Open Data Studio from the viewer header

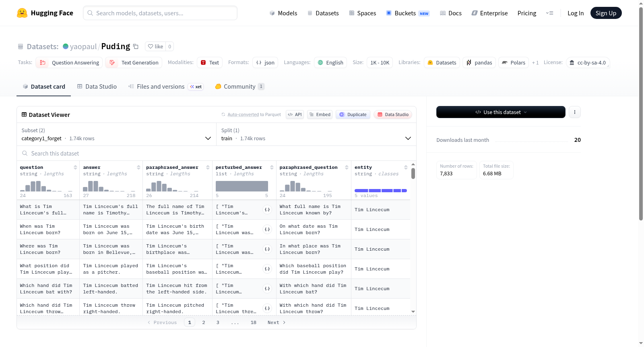coord(393,114)
